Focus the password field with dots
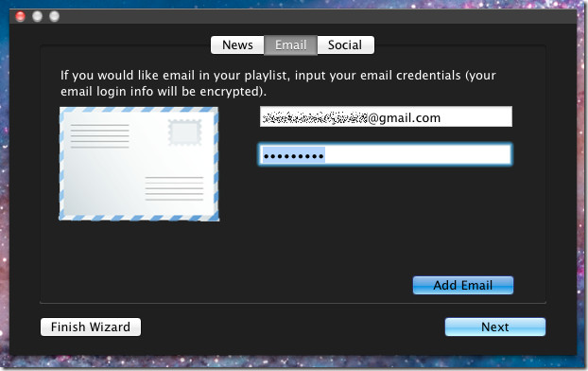The image size is (588, 371). [385, 154]
